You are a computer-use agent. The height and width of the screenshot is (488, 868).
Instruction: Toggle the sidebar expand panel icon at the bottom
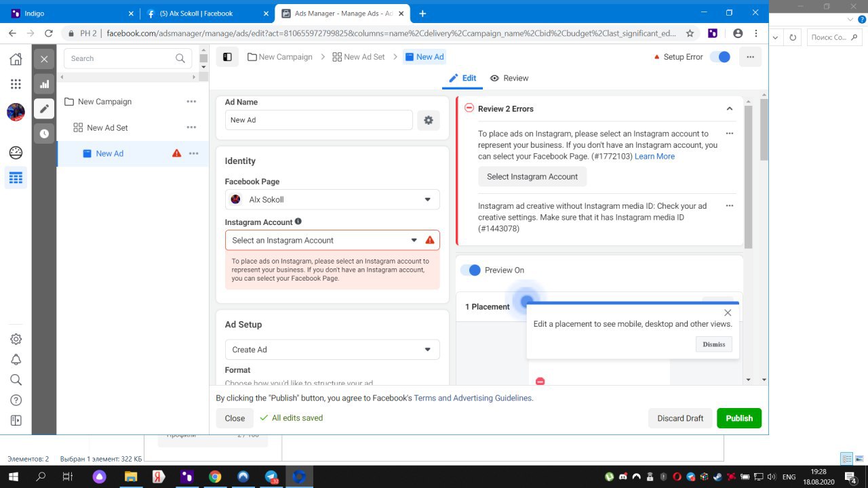pyautogui.click(x=16, y=420)
